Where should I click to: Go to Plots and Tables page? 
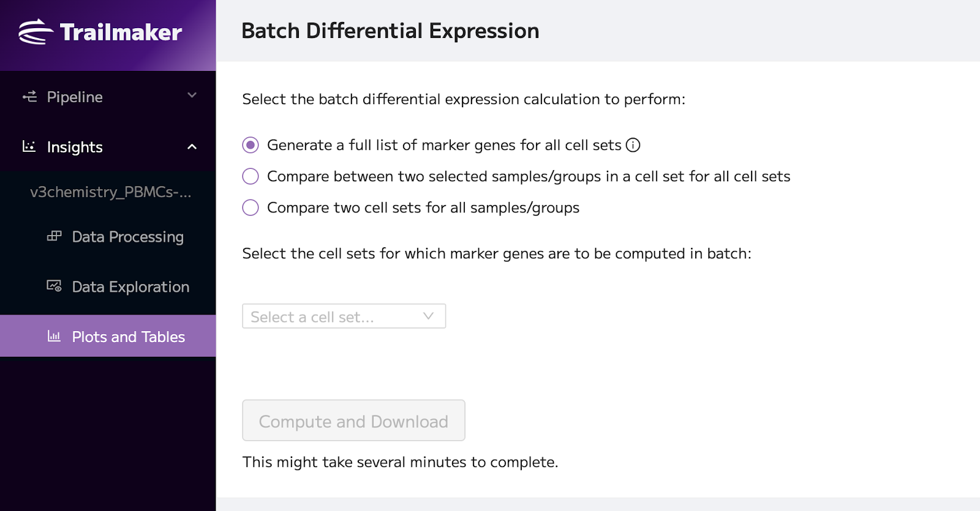108,336
